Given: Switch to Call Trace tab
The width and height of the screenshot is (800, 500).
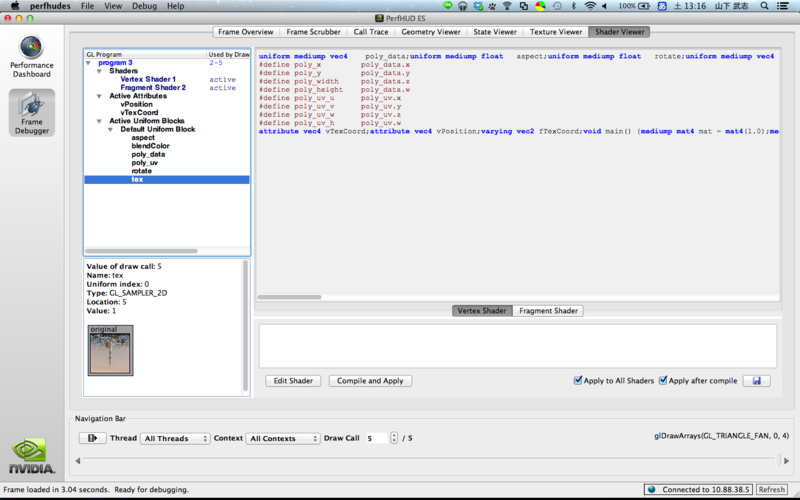Looking at the screenshot, I should (371, 32).
